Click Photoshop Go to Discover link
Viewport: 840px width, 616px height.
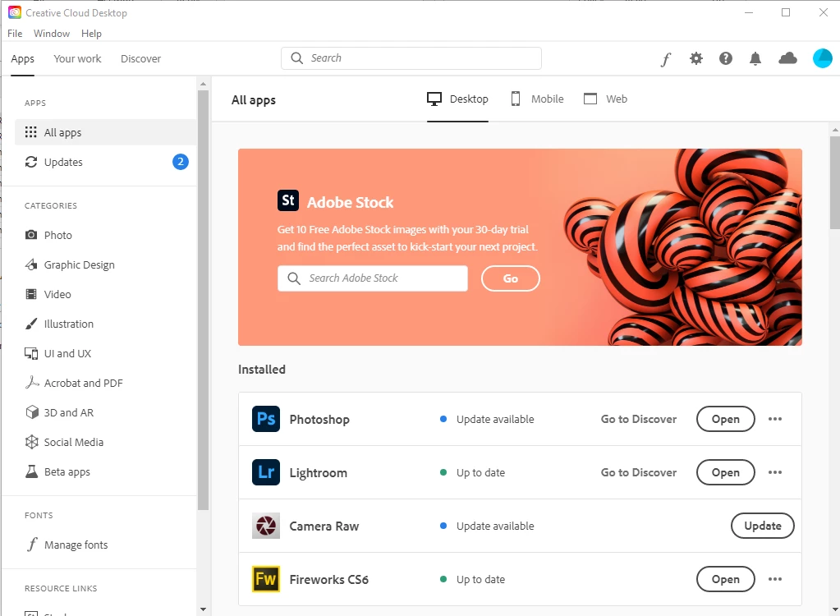[639, 419]
